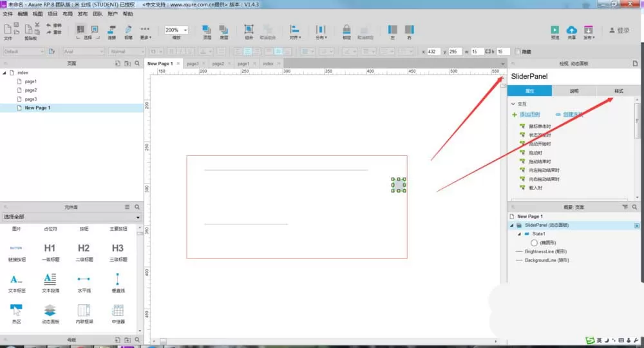This screenshot has width=644, height=348.
Task: Collapse the index page tree node
Action: click(5, 73)
